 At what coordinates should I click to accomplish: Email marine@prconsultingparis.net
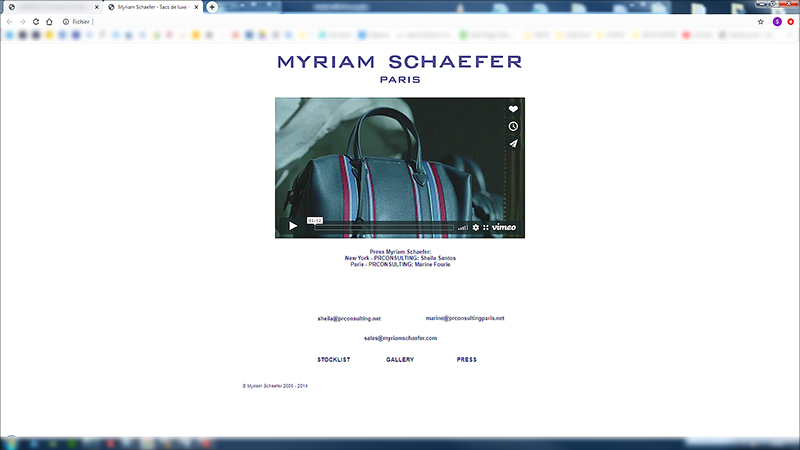pos(465,318)
